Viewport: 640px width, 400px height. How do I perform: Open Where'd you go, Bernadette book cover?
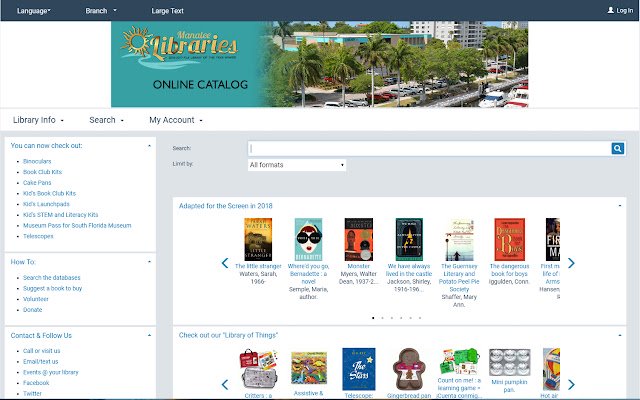pos(308,239)
